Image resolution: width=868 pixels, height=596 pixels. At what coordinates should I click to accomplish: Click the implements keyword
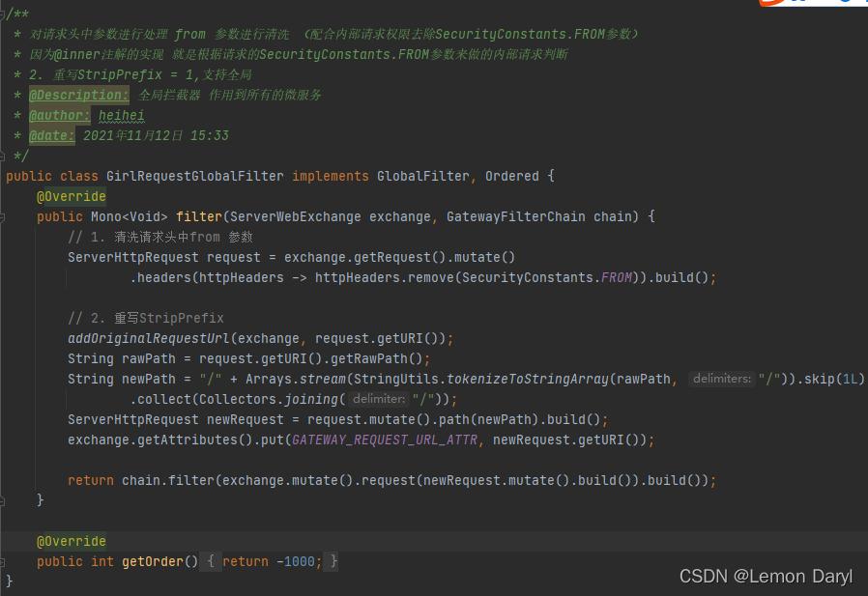pyautogui.click(x=331, y=177)
